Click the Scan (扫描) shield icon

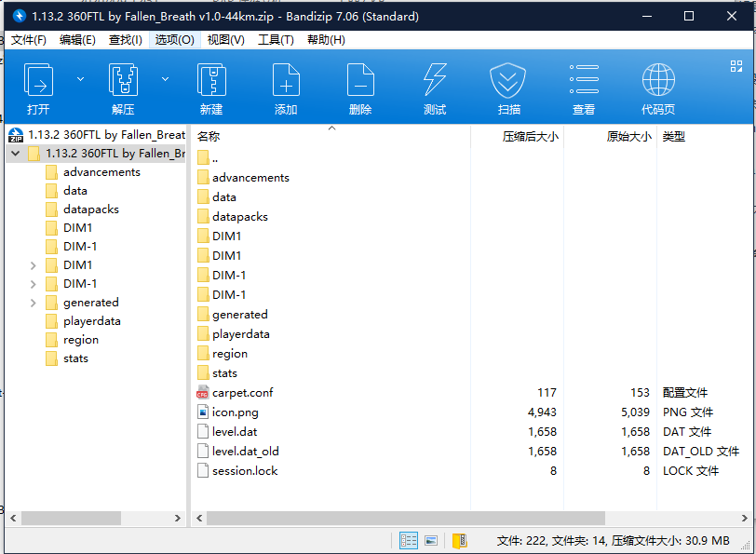point(509,81)
